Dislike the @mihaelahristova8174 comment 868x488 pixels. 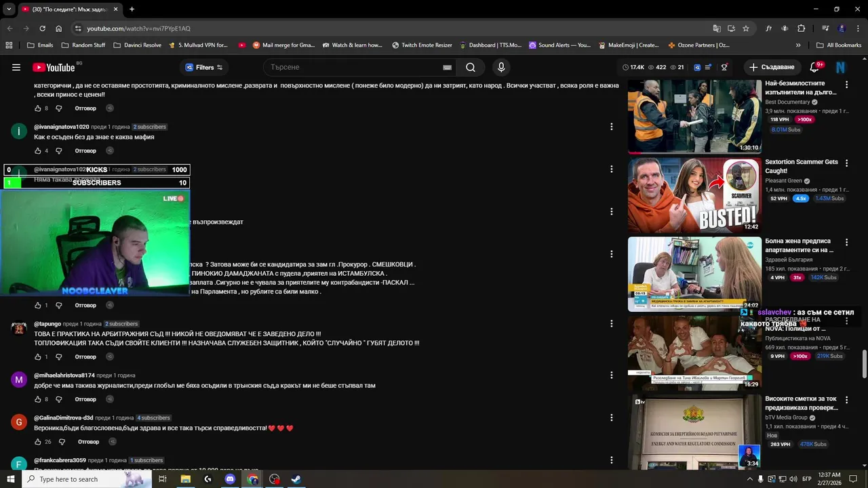[x=58, y=399]
